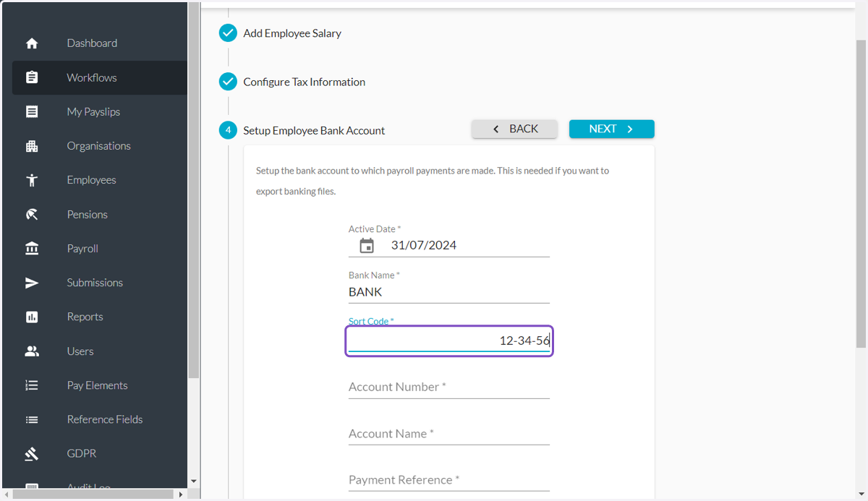
Task: Click the Reference Fields list icon
Action: point(32,419)
